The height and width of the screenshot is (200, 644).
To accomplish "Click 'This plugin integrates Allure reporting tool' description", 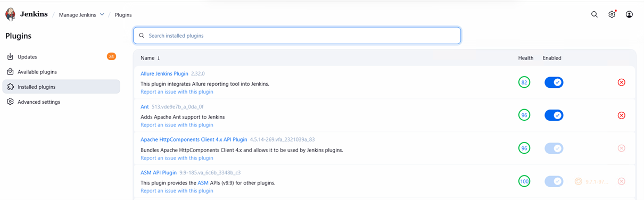I will [205, 84].
